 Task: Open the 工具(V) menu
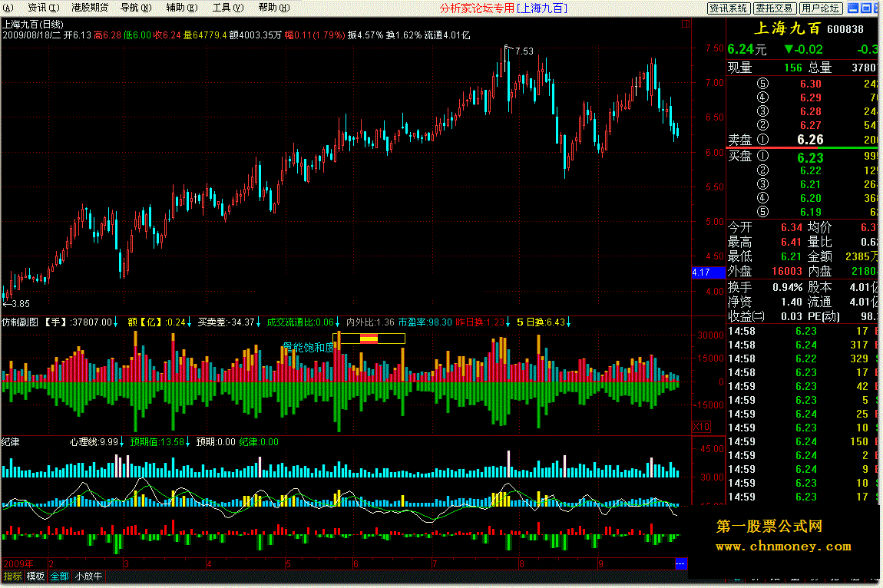(x=228, y=8)
